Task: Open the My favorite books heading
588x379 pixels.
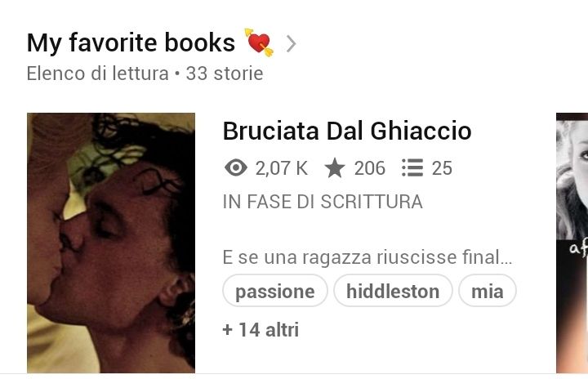Action: pos(131,42)
